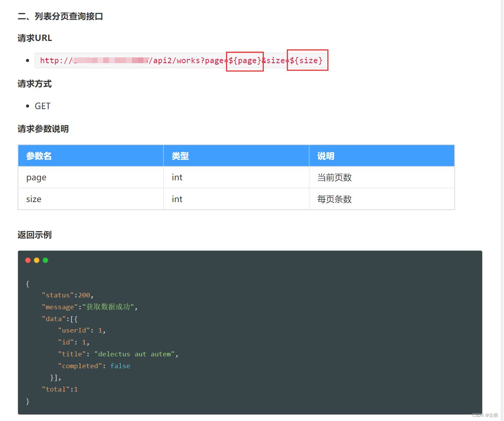Click the CSDN @念衡 watermark
504x421 pixels.
(484, 415)
